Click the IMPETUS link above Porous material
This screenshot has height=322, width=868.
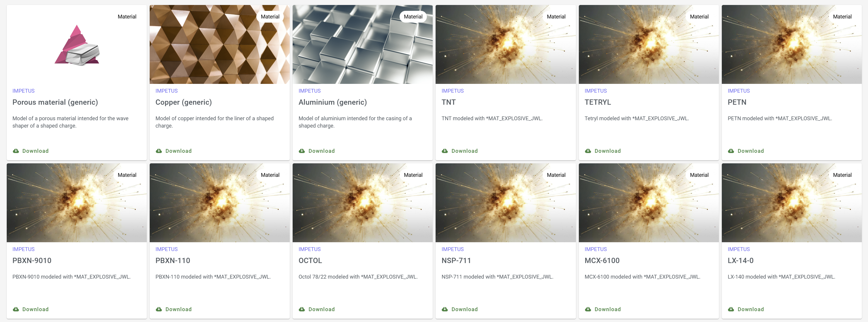(24, 91)
